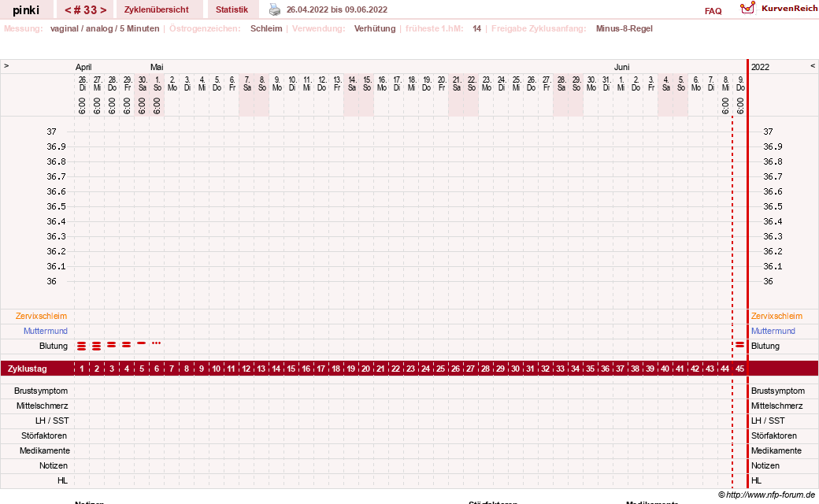This screenshot has height=504, width=819.
Task: Click Zyklustag 28 cell
Action: tap(485, 369)
